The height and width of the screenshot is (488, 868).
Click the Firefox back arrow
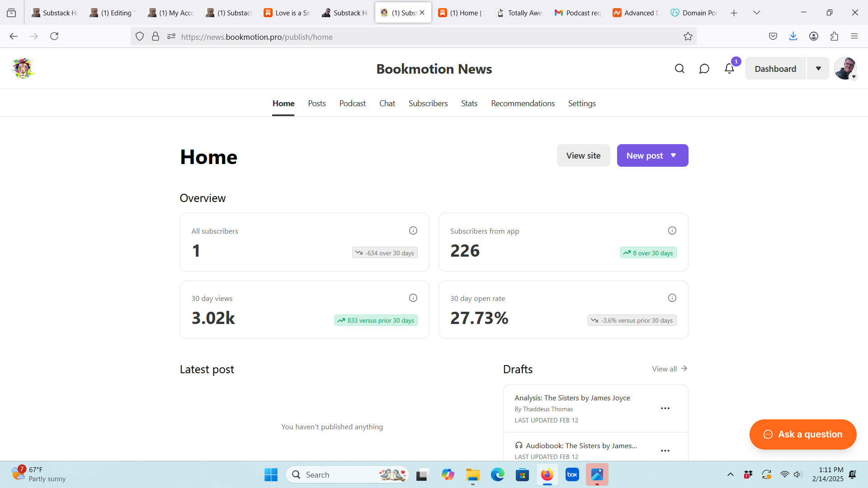tap(14, 37)
